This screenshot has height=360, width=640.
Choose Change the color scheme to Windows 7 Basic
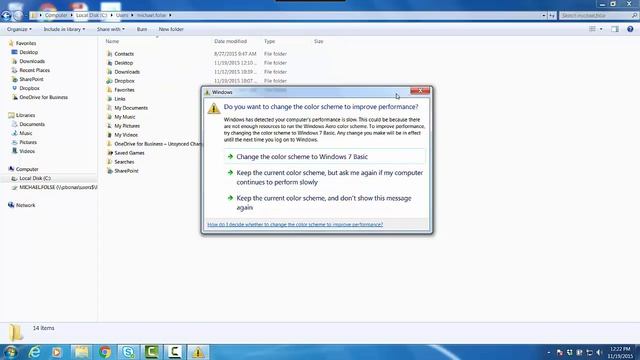(x=324, y=157)
